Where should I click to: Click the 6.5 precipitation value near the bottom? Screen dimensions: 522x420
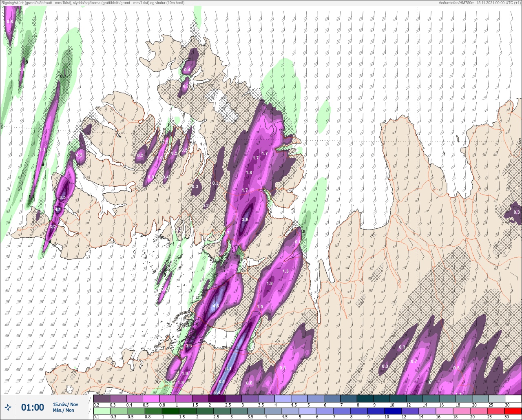click(221, 382)
